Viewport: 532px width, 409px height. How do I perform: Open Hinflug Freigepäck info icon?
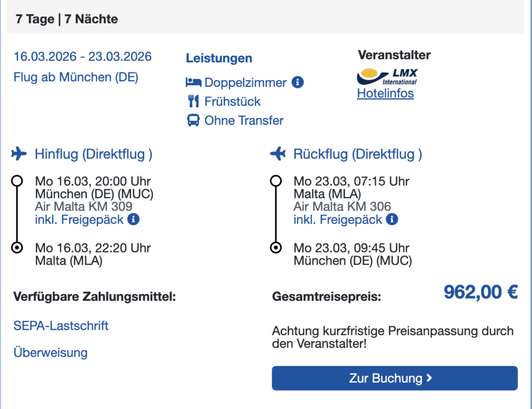[x=134, y=219]
